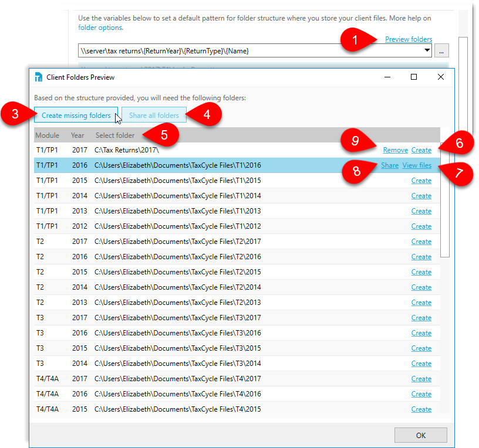Expand the folder pattern dropdown arrow
This screenshot has width=479, height=448.
click(427, 50)
